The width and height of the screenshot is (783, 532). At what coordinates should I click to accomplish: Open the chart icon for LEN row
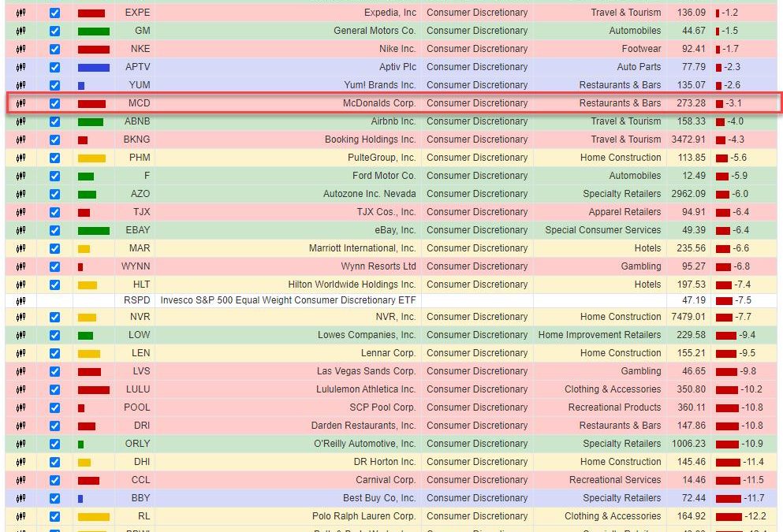click(21, 353)
